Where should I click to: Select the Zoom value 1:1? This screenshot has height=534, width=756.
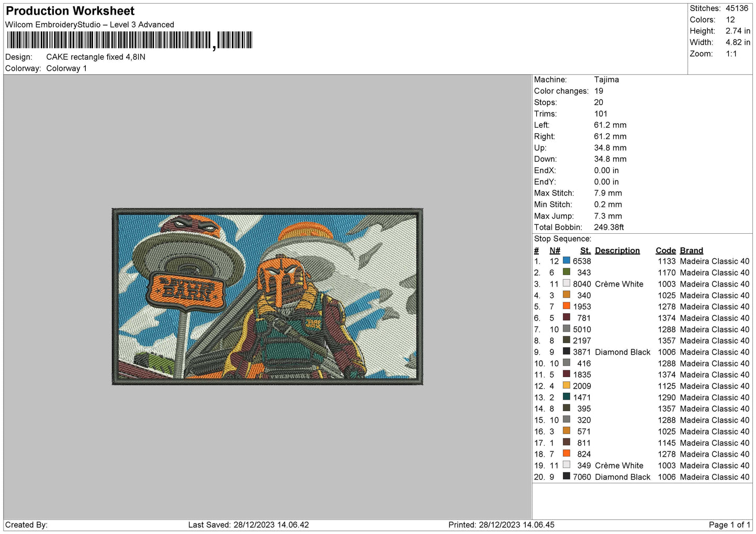pos(731,54)
